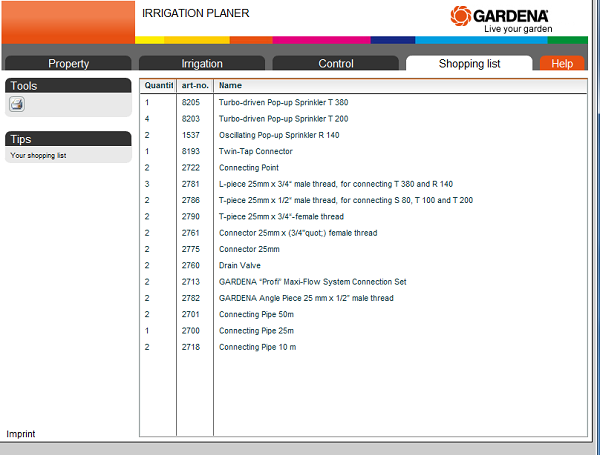
Task: Click article number 2722
Action: click(191, 168)
